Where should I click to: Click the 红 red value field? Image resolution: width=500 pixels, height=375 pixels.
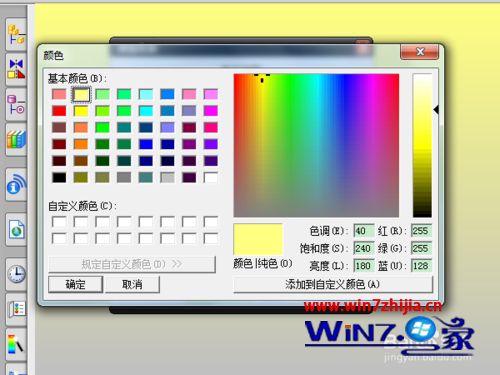(421, 231)
